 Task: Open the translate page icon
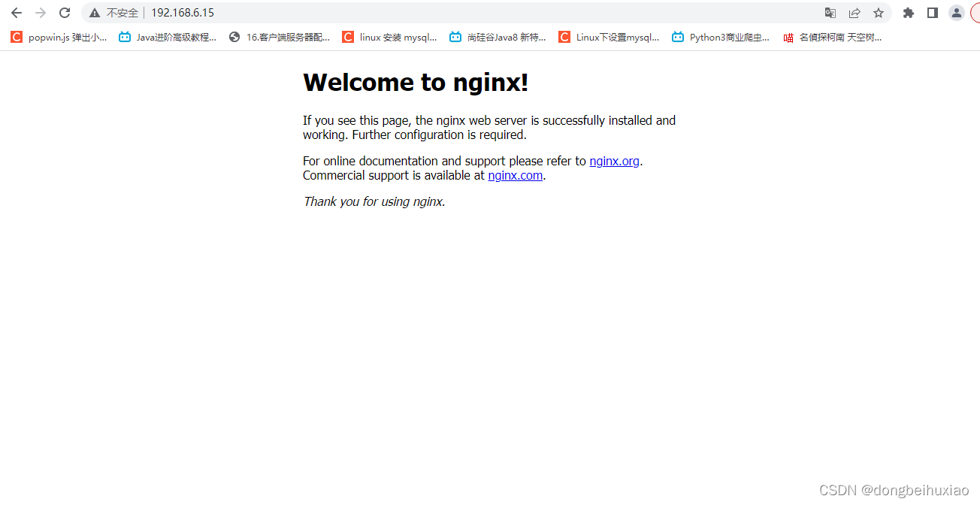[x=830, y=13]
